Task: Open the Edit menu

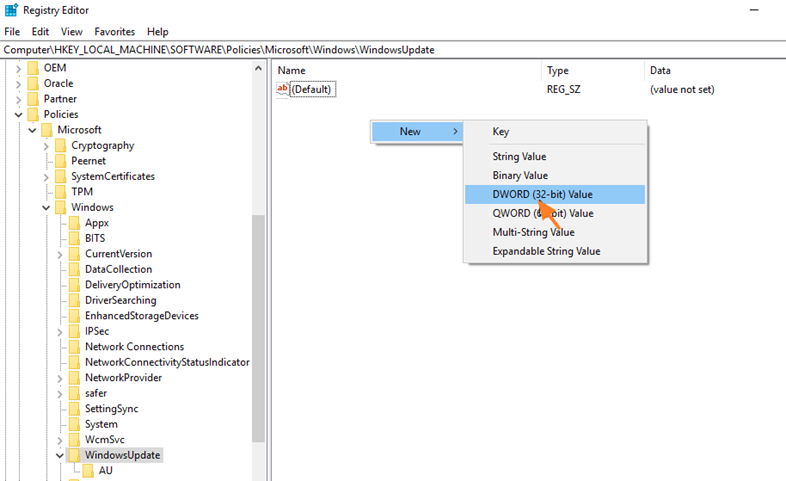Action: [x=40, y=32]
